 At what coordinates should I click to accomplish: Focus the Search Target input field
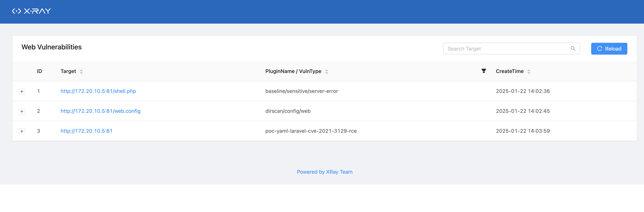[x=505, y=49]
